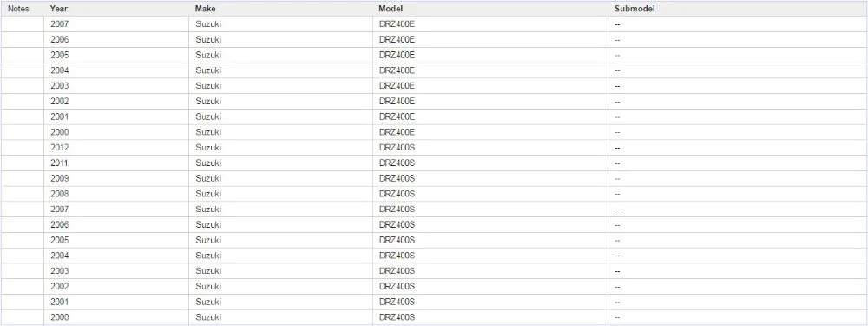The image size is (868, 326).
Task: Select year 2003 in the DRZ400E row
Action: pos(59,86)
